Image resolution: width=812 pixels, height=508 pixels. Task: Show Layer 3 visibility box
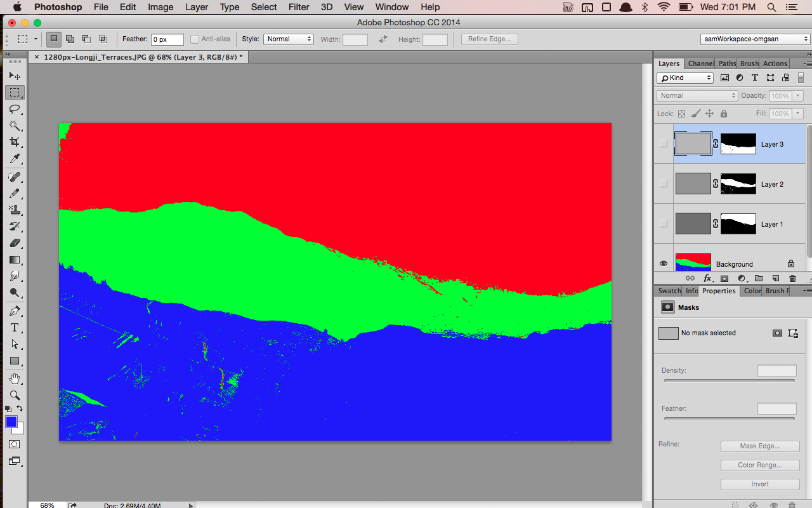(x=664, y=144)
